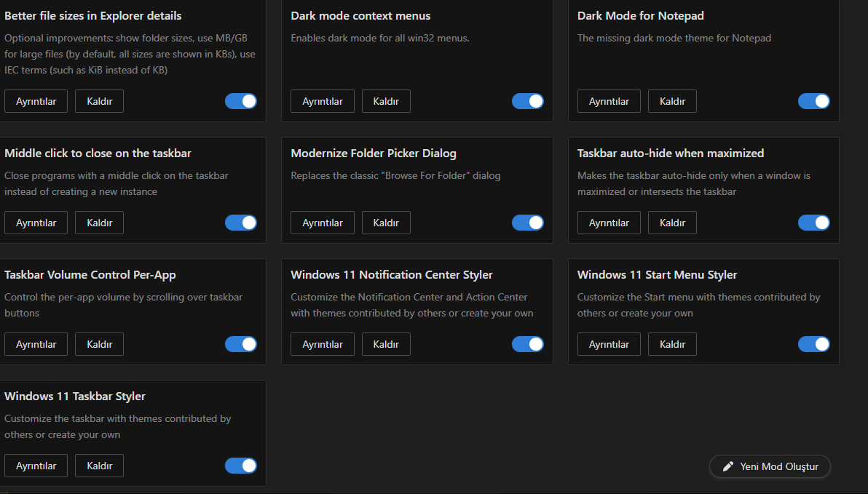
Task: Click the Dark Mode for Notepad heading
Action: click(641, 16)
